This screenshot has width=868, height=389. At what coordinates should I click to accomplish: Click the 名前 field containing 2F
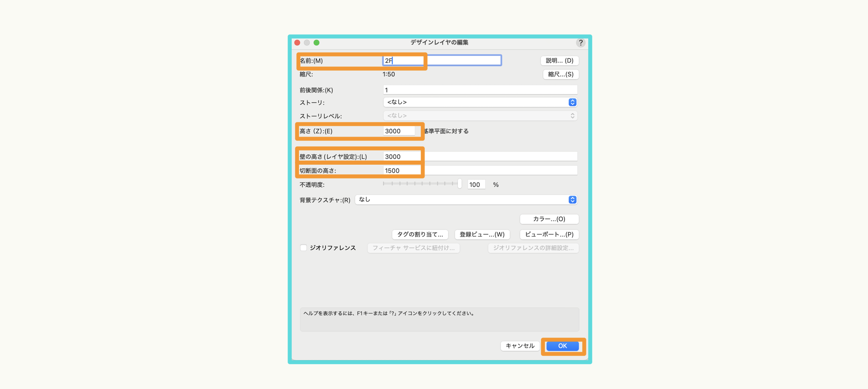click(x=441, y=61)
